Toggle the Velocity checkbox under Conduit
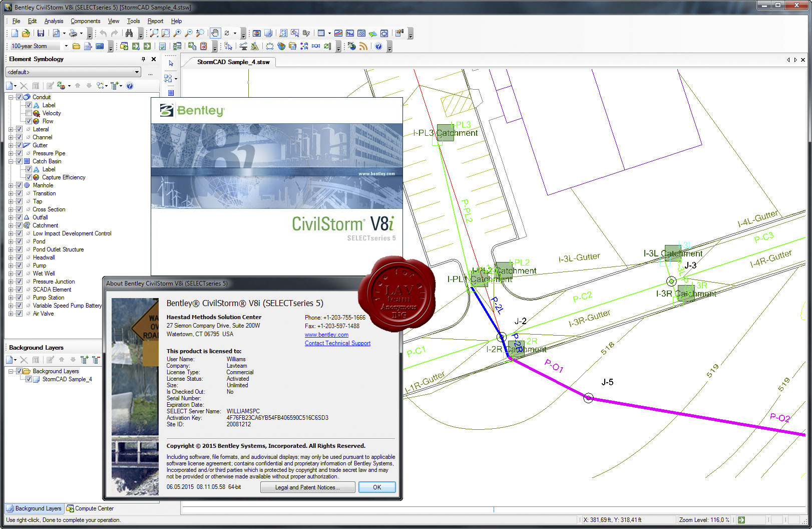 point(29,113)
